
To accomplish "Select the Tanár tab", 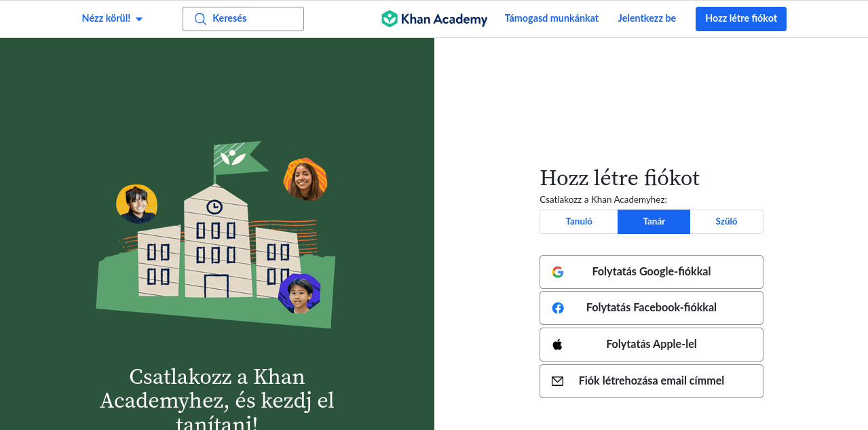I will 654,222.
